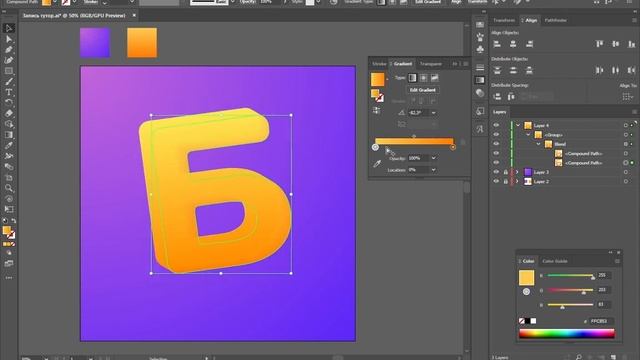Switch to the Transparency panel tab
The width and height of the screenshot is (640, 360).
(x=431, y=64)
